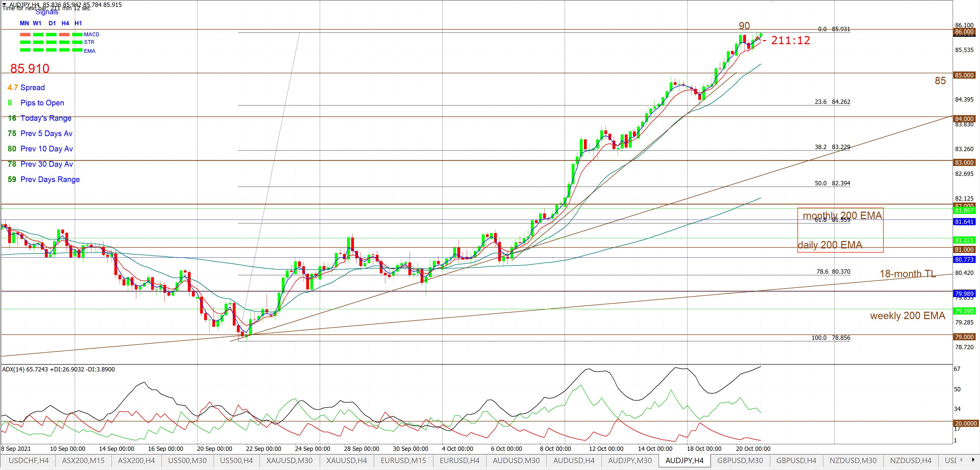Open the EURUSD,M15 chart tab
980x470 pixels.
coord(403,461)
